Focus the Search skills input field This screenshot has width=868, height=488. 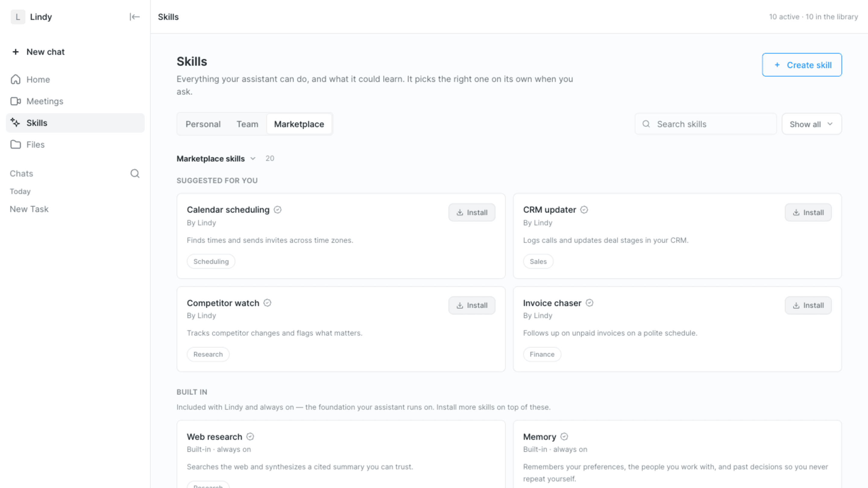tap(706, 124)
